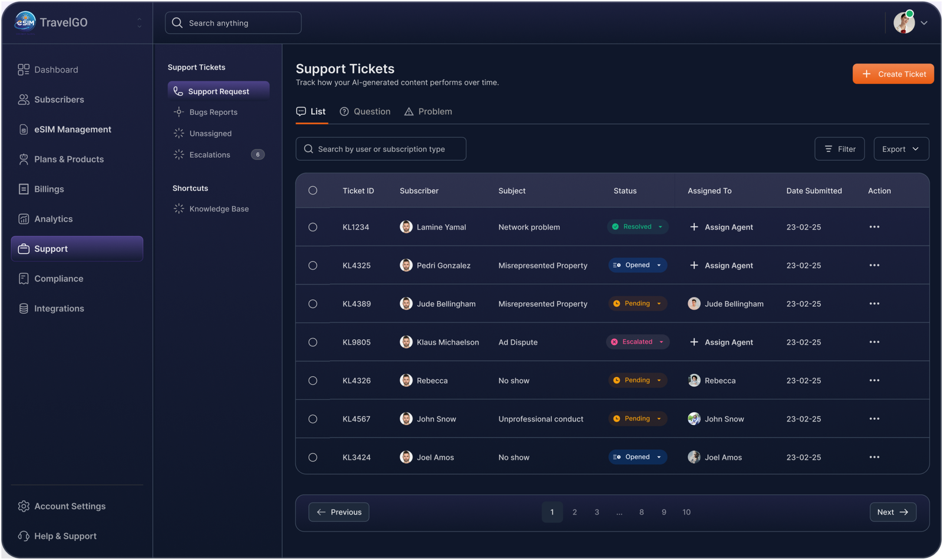Select the row checkbox for ticket KL4325
The height and width of the screenshot is (560, 943).
point(313,266)
